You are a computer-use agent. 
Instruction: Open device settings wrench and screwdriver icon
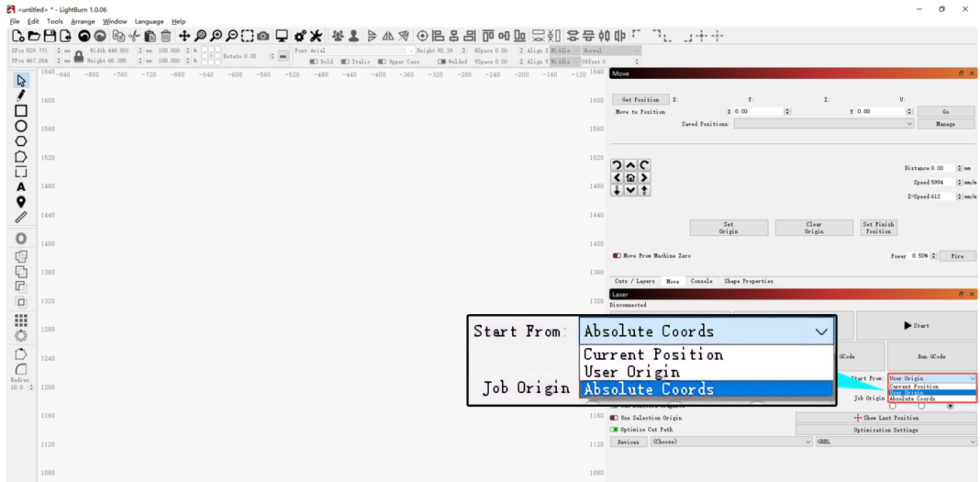(316, 36)
